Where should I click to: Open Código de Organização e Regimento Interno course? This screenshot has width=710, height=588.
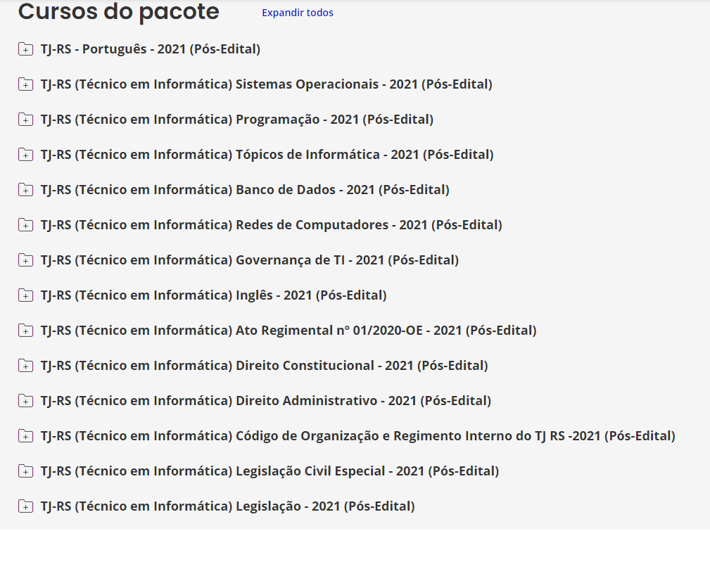(x=357, y=436)
